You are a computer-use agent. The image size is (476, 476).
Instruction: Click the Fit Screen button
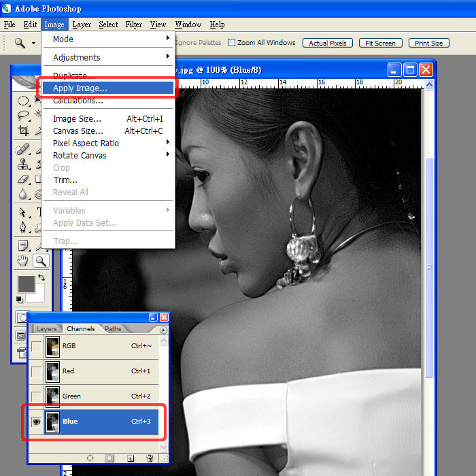point(380,43)
